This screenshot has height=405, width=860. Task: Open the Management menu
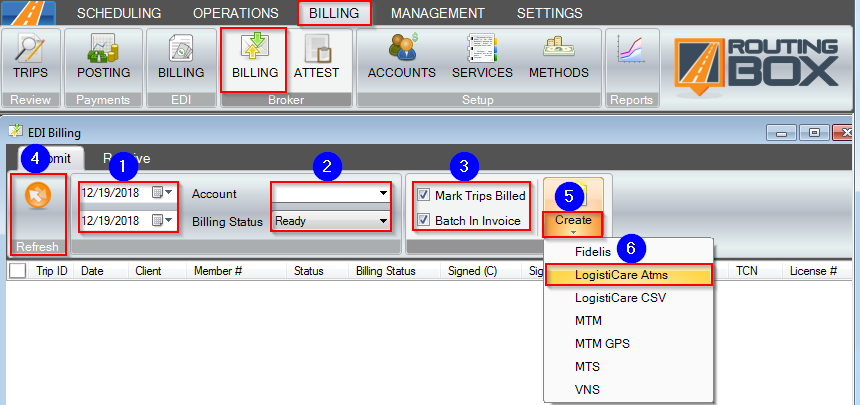(x=438, y=13)
